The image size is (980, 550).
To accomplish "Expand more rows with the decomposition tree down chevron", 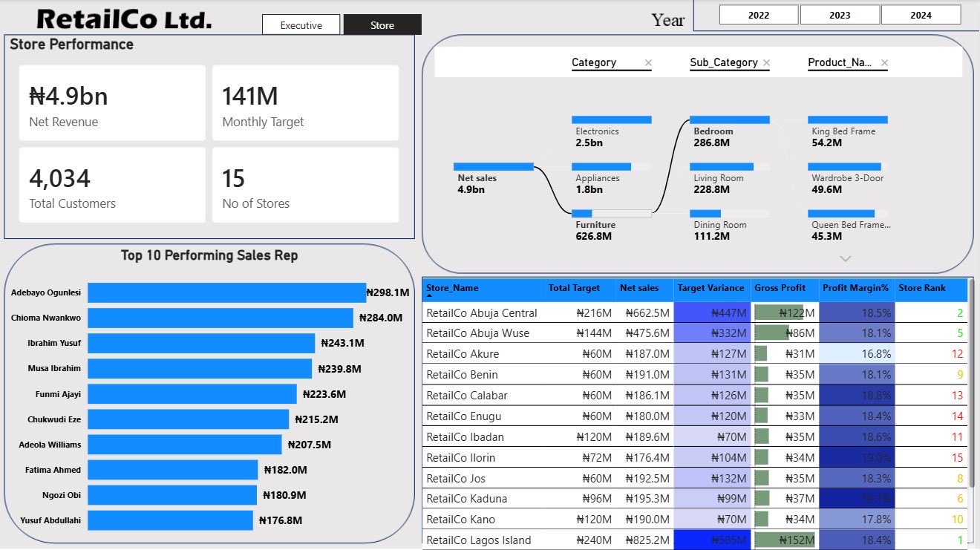I will pyautogui.click(x=845, y=258).
